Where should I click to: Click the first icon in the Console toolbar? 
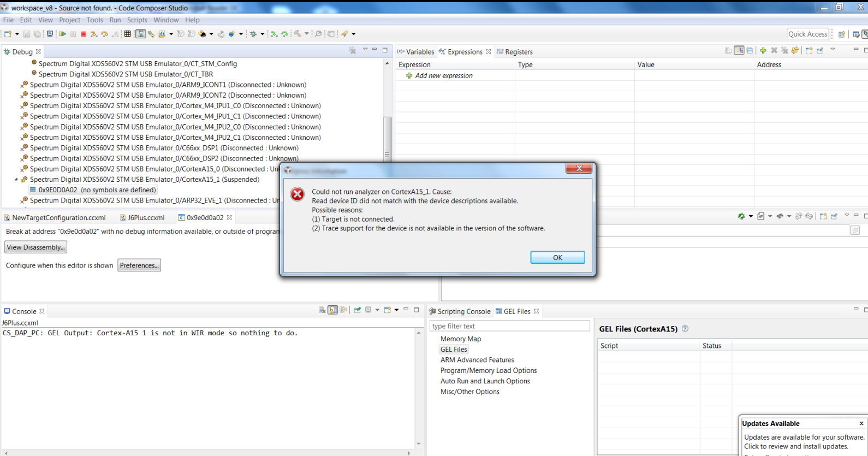pos(322,310)
